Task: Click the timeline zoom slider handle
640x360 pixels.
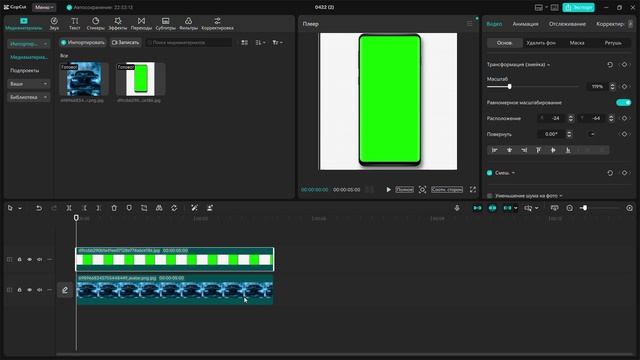Action: pos(584,208)
